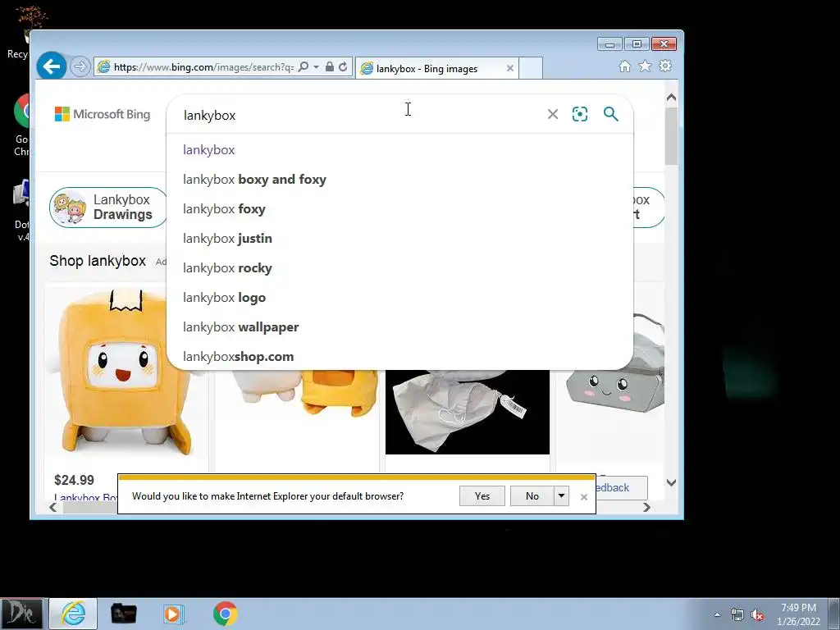The image size is (840, 630).
Task: Click the $24.99 price text
Action: [74, 480]
